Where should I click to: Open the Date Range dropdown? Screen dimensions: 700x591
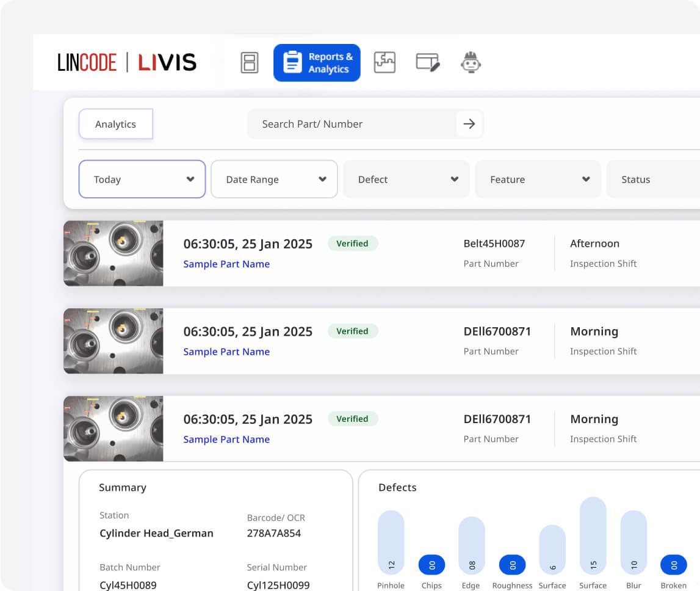pyautogui.click(x=274, y=179)
